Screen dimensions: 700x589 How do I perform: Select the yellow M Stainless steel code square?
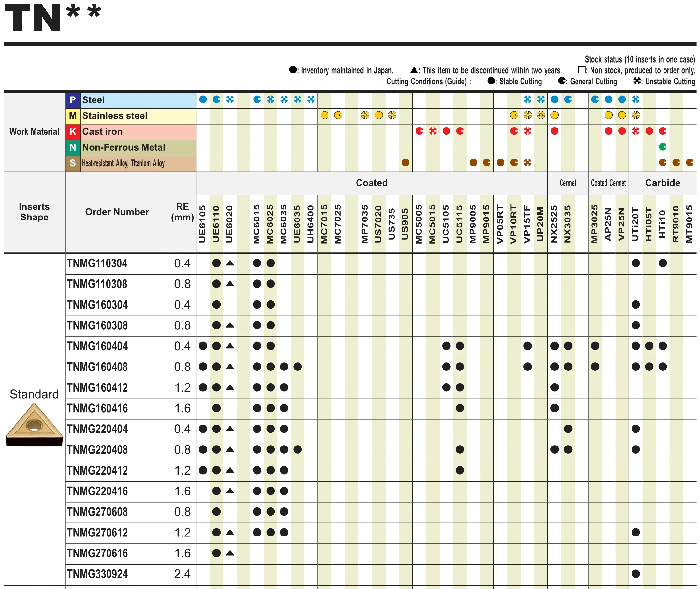tap(73, 115)
